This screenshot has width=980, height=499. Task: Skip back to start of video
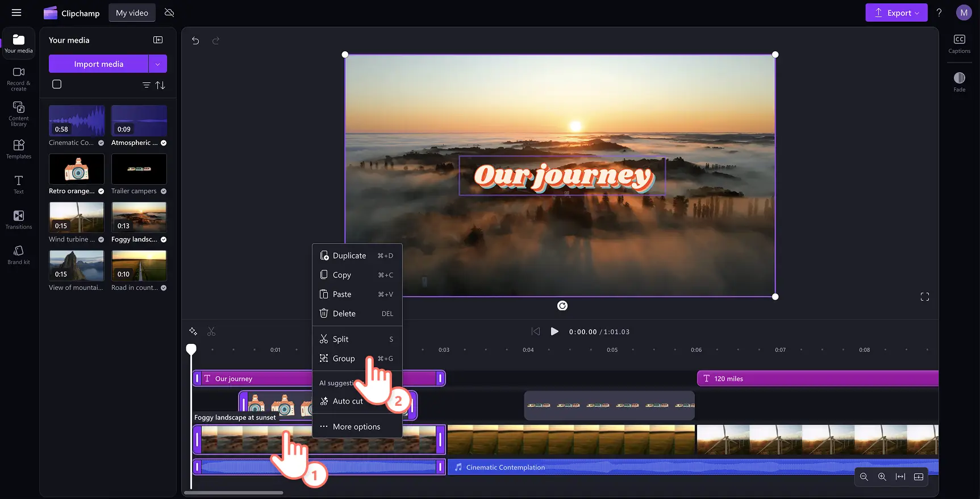tap(535, 331)
